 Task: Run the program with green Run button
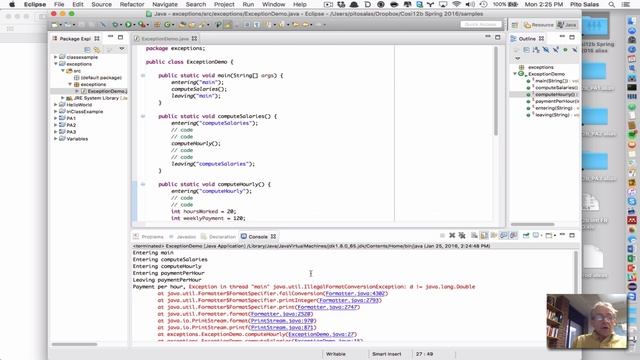click(x=128, y=24)
